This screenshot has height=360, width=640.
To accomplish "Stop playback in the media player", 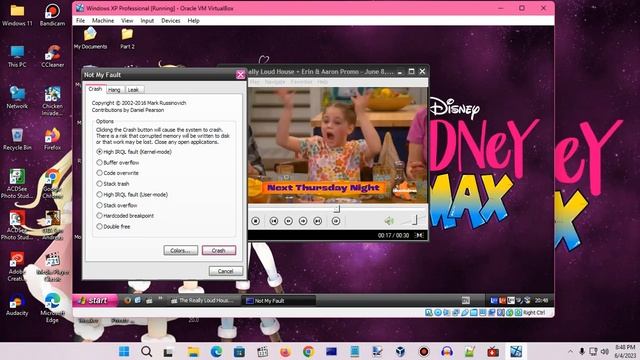I will pyautogui.click(x=256, y=221).
